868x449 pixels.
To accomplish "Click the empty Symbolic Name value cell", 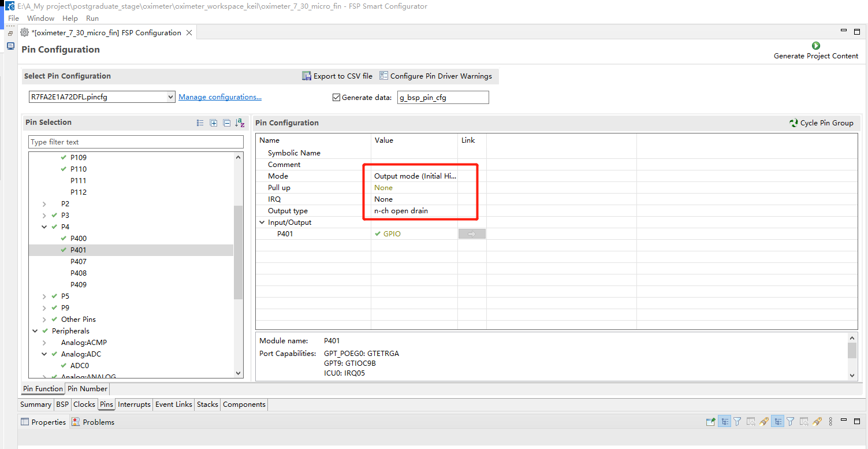I will pos(414,153).
